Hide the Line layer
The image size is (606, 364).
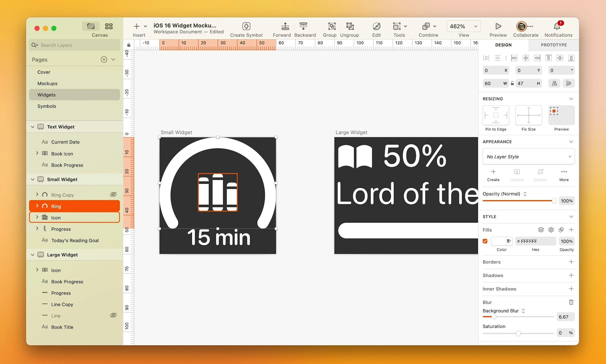tap(113, 315)
